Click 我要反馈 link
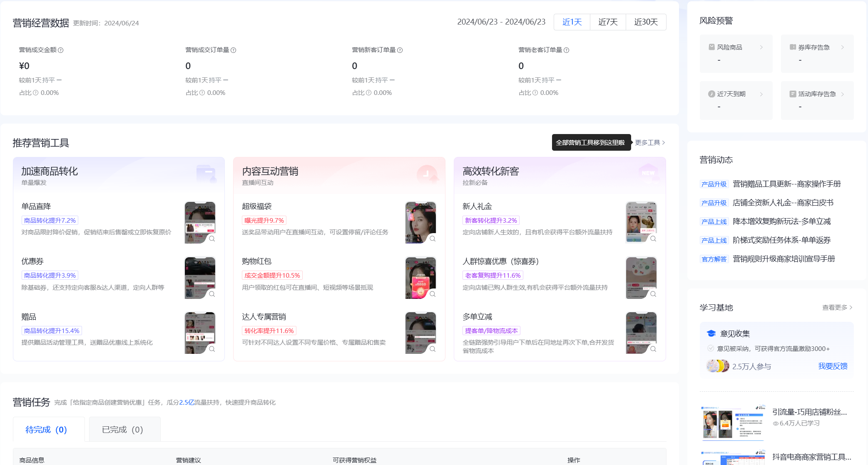868x465 pixels. (x=833, y=366)
